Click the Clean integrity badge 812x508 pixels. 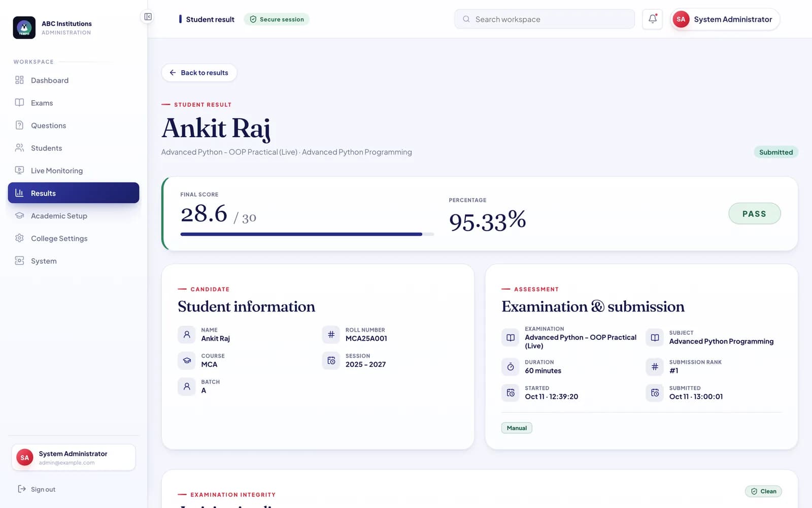coord(763,491)
